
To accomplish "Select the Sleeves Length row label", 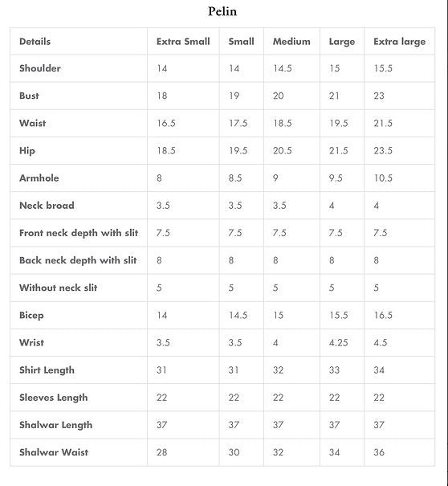I will [53, 398].
